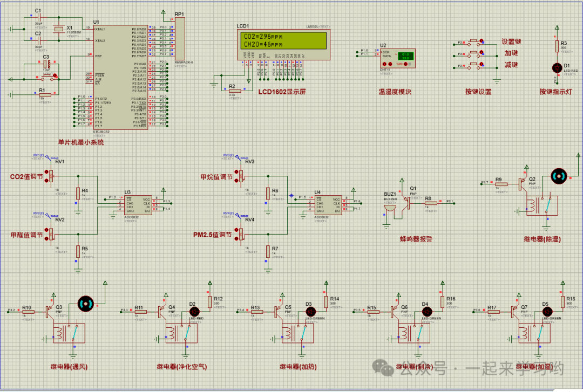Click the 继电器(通风) label
This screenshot has width=583, height=392.
(69, 367)
